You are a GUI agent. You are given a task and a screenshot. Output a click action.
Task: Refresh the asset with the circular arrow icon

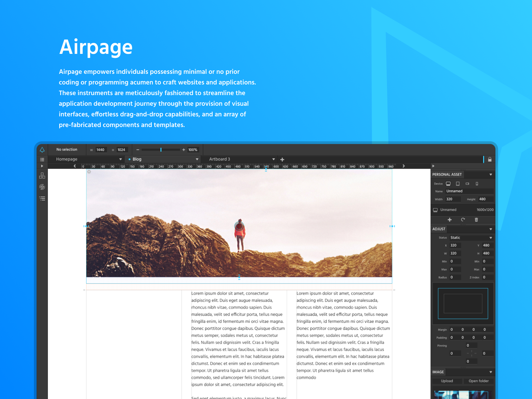pyautogui.click(x=463, y=219)
